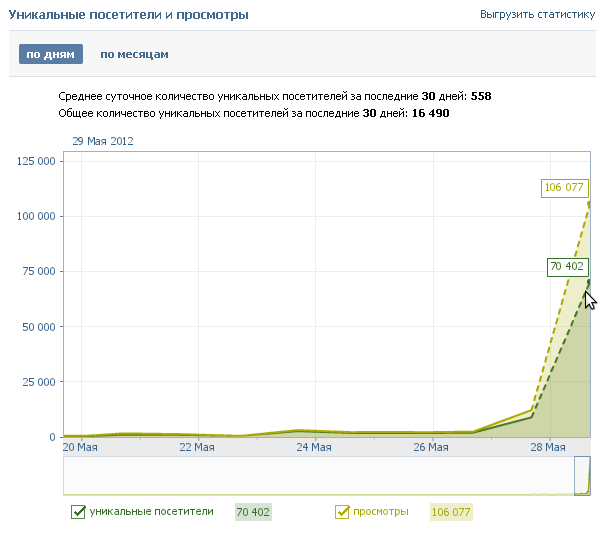The width and height of the screenshot is (615, 546).
Task: Switch to the по месяцам tab
Action: tap(134, 54)
